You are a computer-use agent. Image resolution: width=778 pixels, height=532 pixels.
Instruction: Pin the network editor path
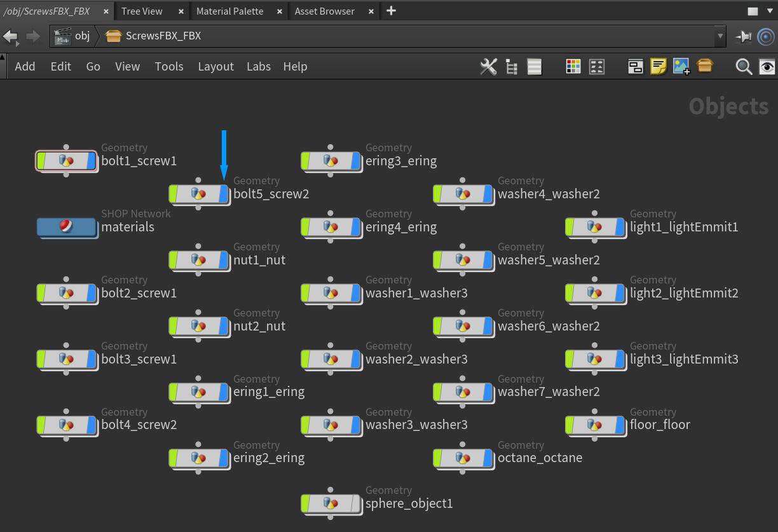click(744, 36)
